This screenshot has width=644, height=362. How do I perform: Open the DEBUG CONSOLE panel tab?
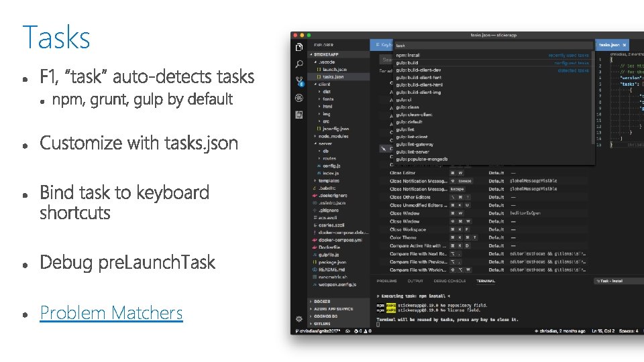click(449, 281)
